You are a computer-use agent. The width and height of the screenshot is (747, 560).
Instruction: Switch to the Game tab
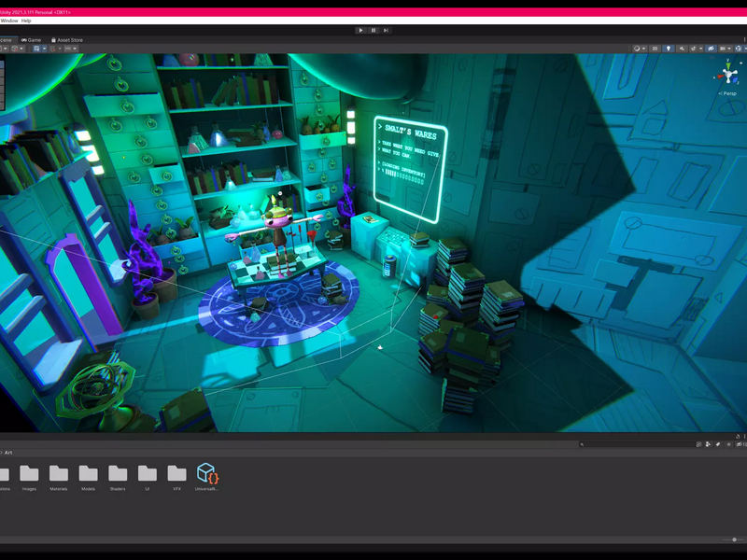32,40
